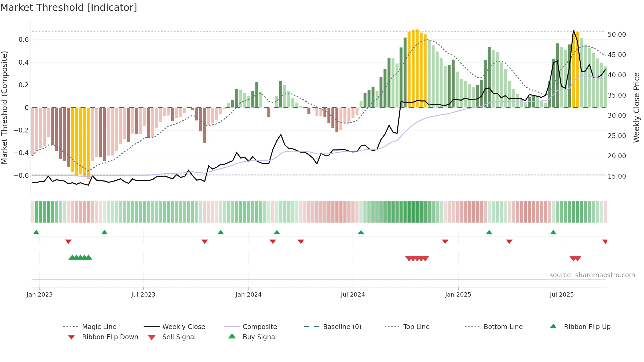
Task: Click the 0 baseline axis label
Action: pos(27,108)
